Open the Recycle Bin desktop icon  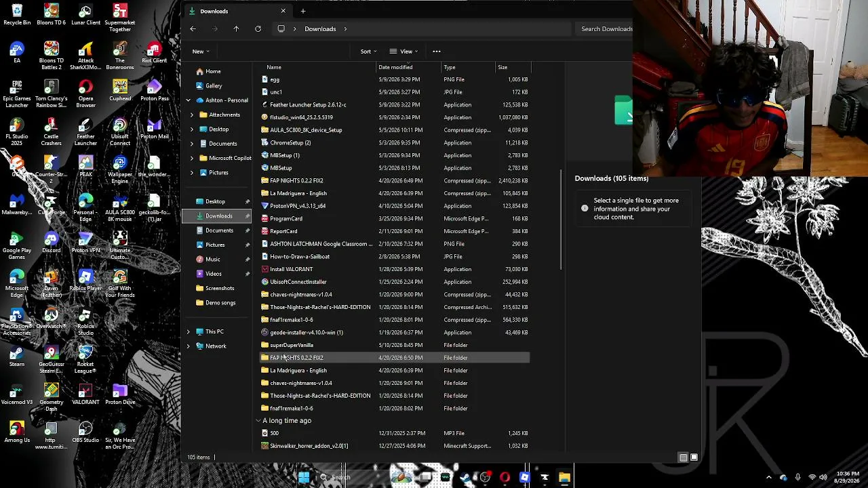click(17, 15)
